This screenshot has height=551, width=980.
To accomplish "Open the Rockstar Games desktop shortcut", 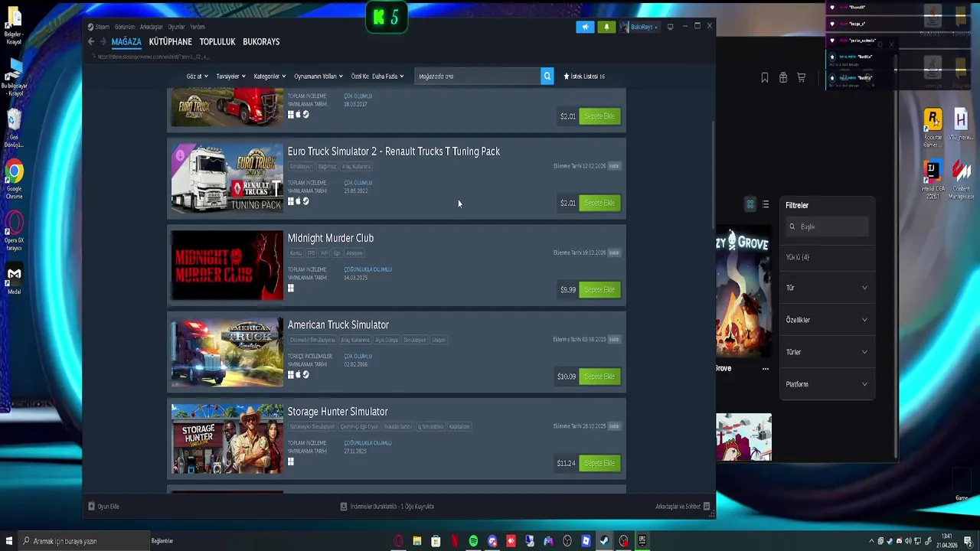I will pos(933,128).
